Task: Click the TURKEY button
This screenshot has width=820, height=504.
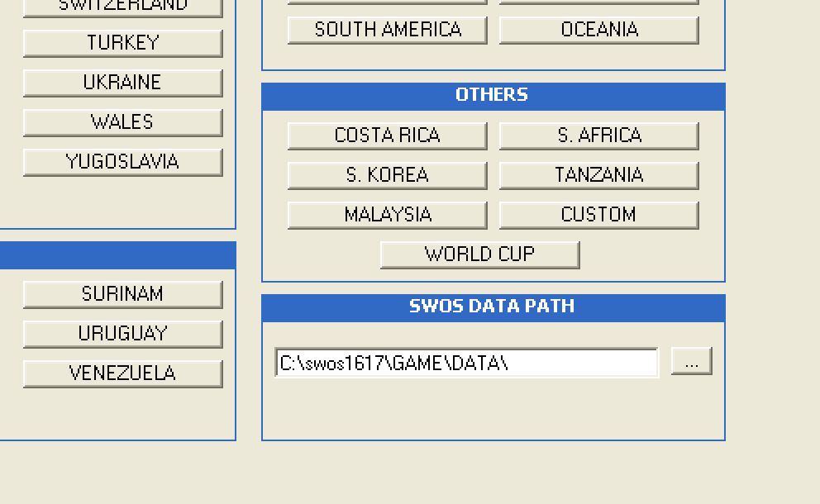Action: coord(122,43)
